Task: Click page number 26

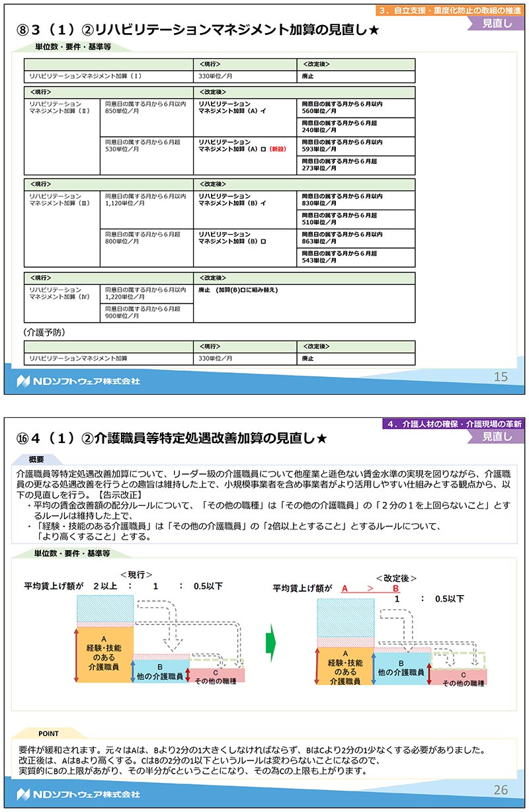Action: (x=501, y=790)
